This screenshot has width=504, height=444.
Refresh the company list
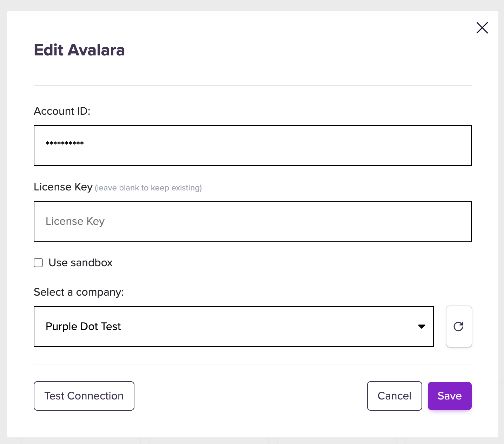coord(459,327)
